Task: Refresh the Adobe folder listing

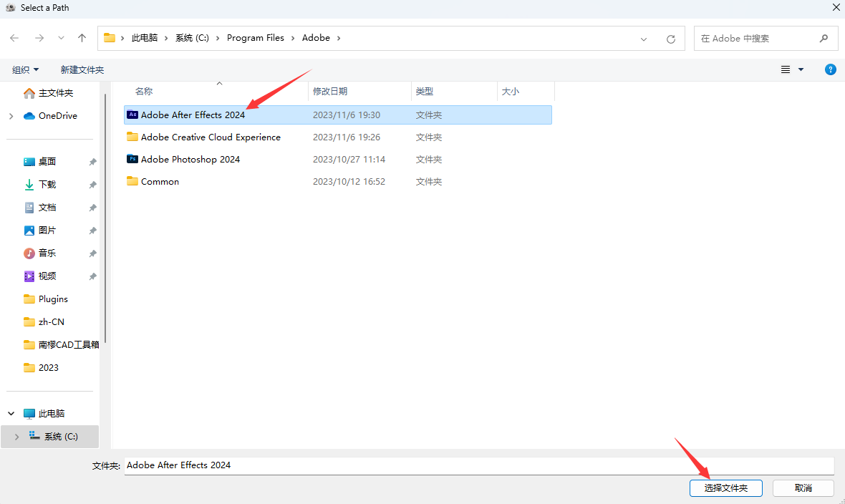Action: coord(671,39)
